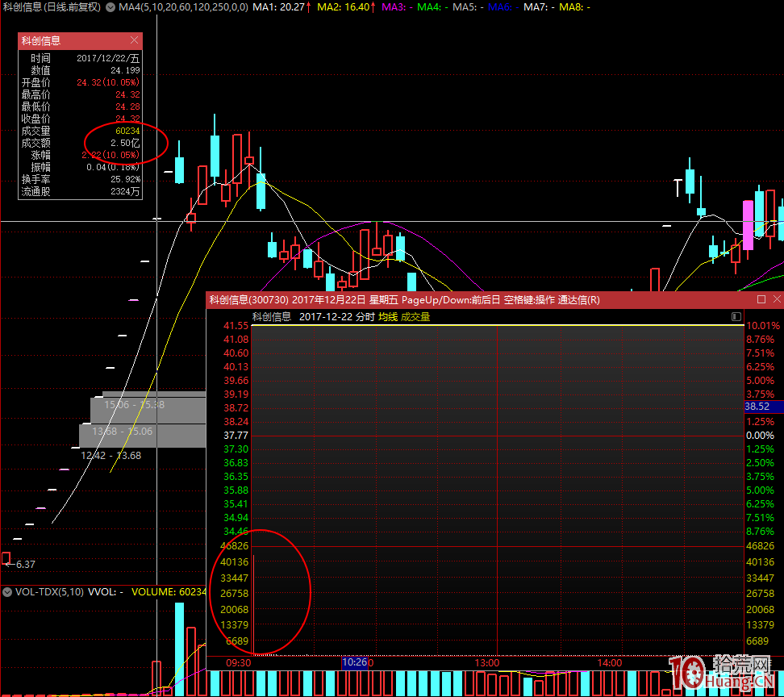Click the MA8 readout in the header

[574, 7]
